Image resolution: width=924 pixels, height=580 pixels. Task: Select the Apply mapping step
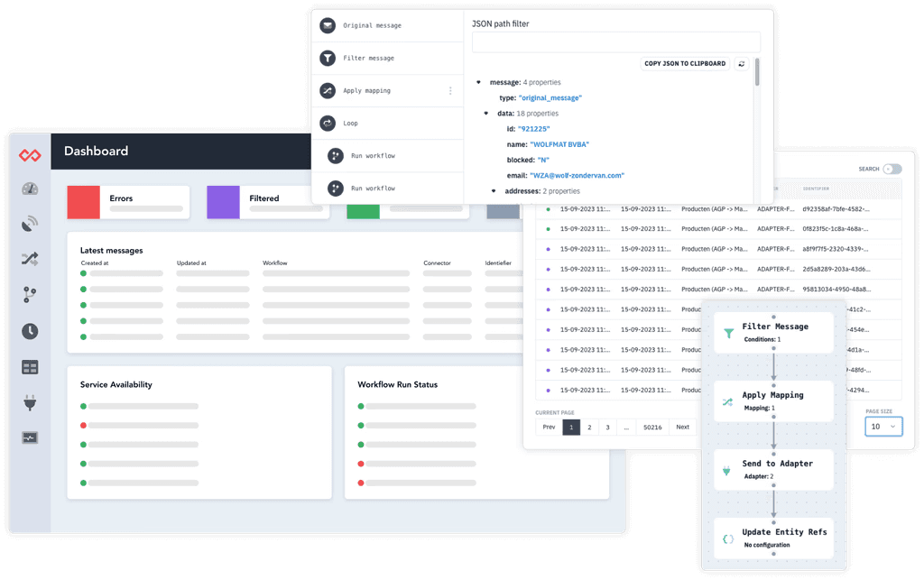tap(388, 91)
